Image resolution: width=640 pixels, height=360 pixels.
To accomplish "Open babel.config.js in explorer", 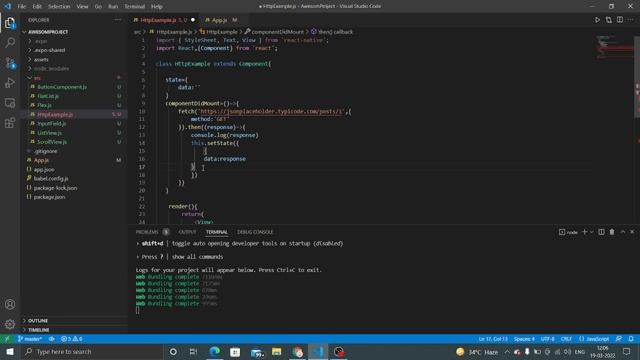I will 51,179.
